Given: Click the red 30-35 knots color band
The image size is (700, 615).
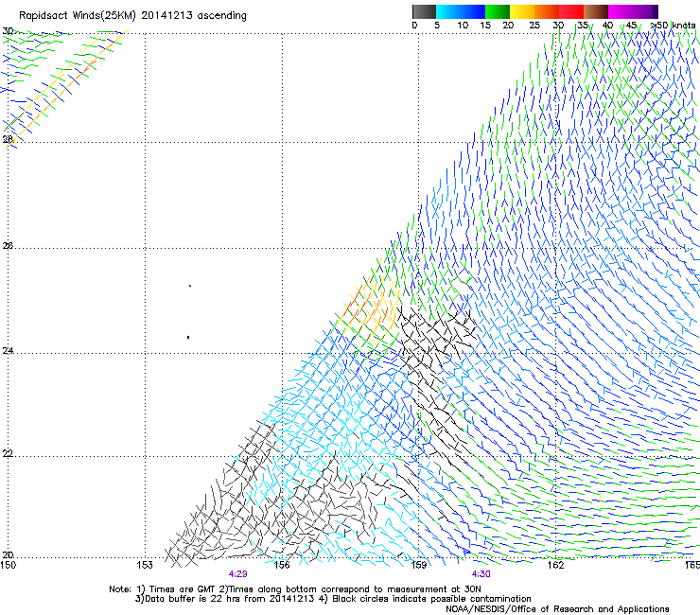Looking at the screenshot, I should pos(571,11).
